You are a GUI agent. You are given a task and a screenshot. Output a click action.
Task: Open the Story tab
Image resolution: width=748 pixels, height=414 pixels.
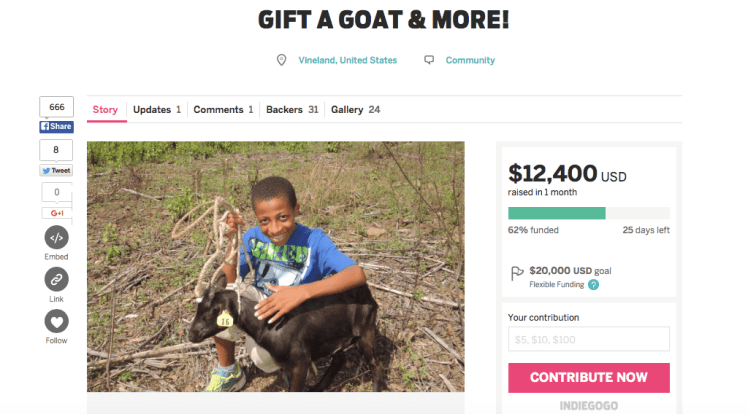(105, 110)
